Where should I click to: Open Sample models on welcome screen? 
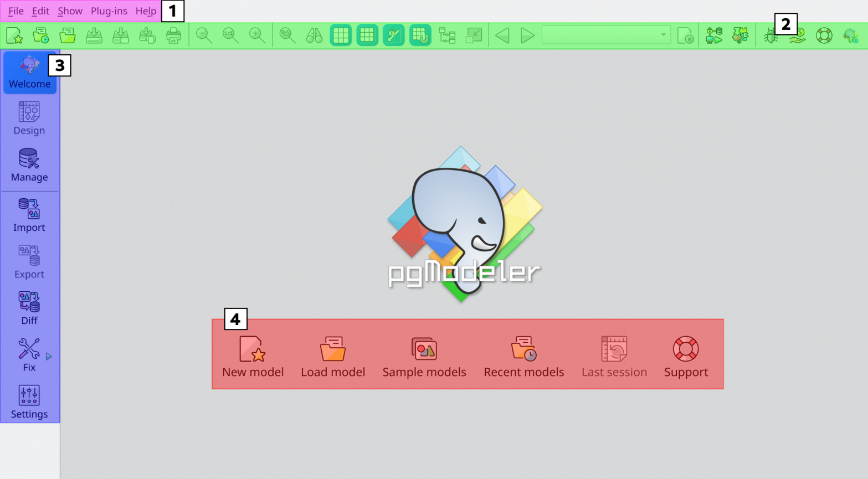tap(424, 357)
